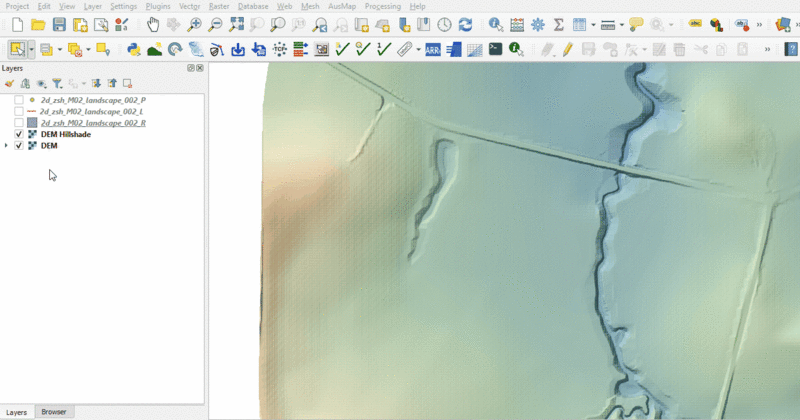Viewport: 800px width, 420px height.
Task: Select the DEM Hillshade layer name
Action: 66,134
